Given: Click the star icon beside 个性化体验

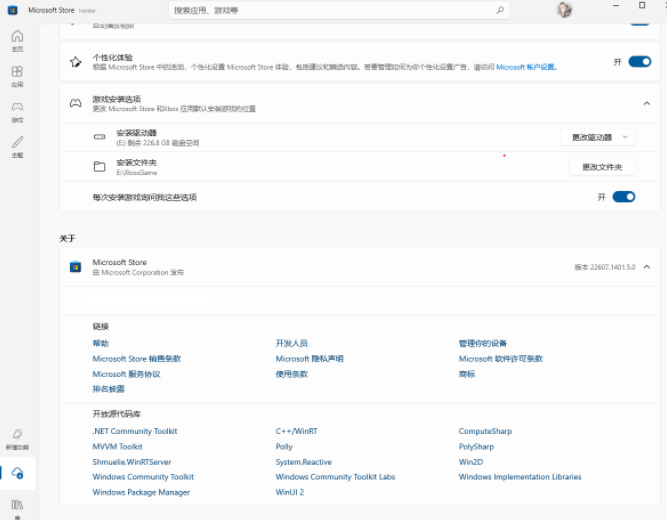Looking at the screenshot, I should [76, 62].
